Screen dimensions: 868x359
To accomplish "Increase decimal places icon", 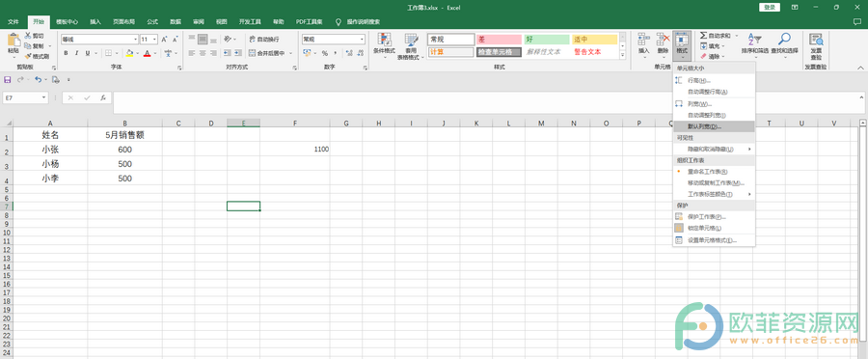I will pyautogui.click(x=349, y=53).
